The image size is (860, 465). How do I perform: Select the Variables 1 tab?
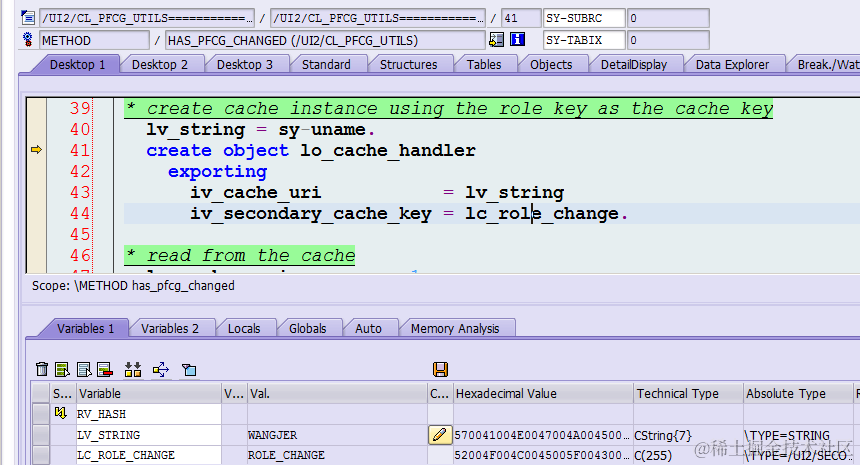pos(85,328)
